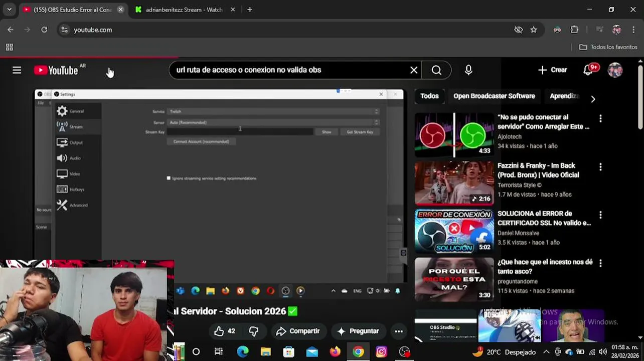Select the Open Broadcaster Software chip
The image size is (644, 361).
pos(494,96)
